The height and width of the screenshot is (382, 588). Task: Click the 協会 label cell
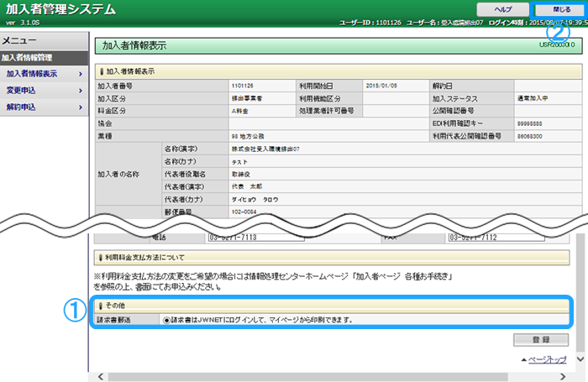(161, 123)
